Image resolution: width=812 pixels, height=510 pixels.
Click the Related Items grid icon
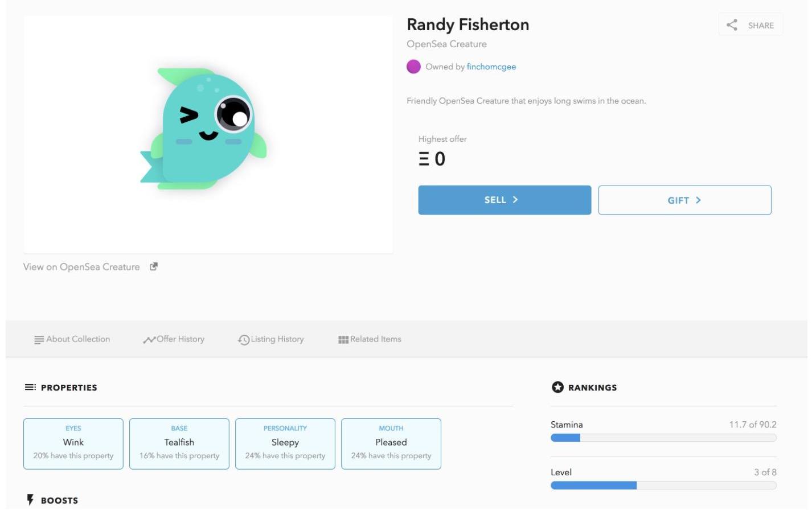tap(343, 340)
